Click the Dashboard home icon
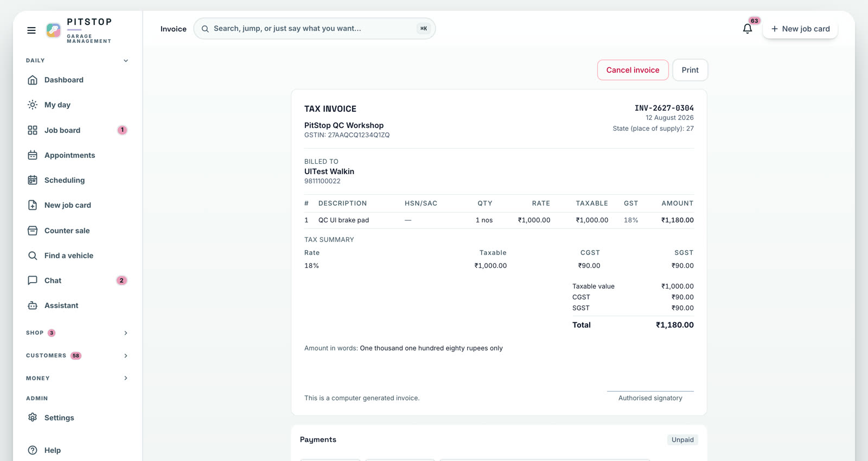Screen dimensions: 868x461 pyautogui.click(x=33, y=80)
